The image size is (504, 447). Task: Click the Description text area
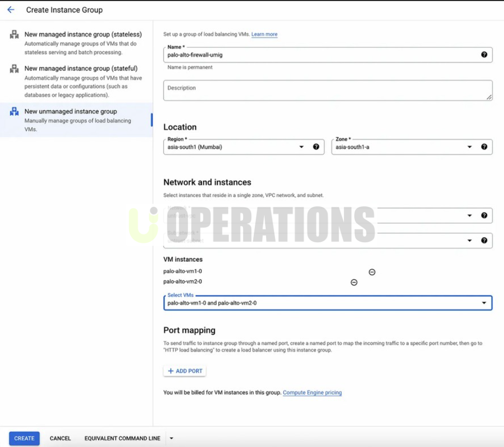[x=327, y=90]
